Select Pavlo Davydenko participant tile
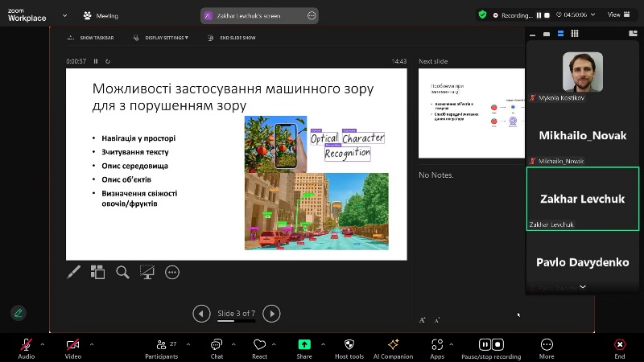 point(582,262)
